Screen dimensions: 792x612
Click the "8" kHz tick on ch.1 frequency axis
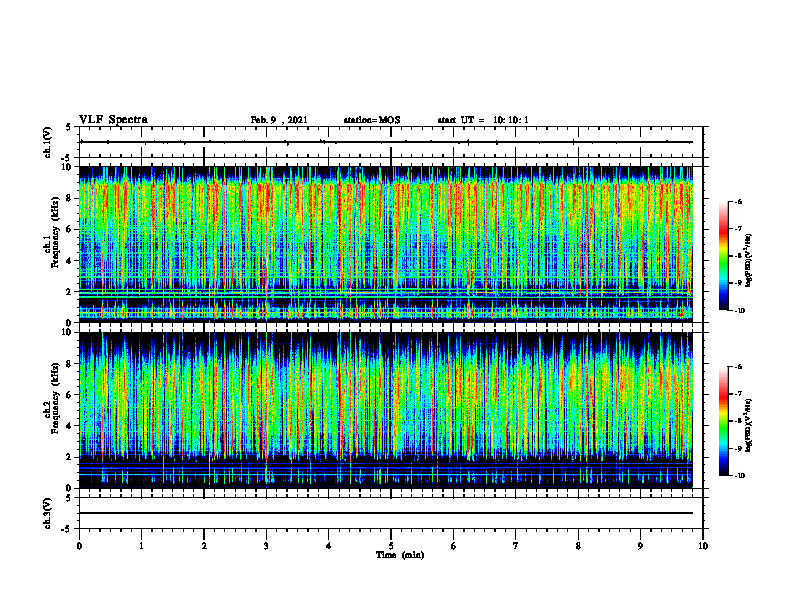click(69, 198)
